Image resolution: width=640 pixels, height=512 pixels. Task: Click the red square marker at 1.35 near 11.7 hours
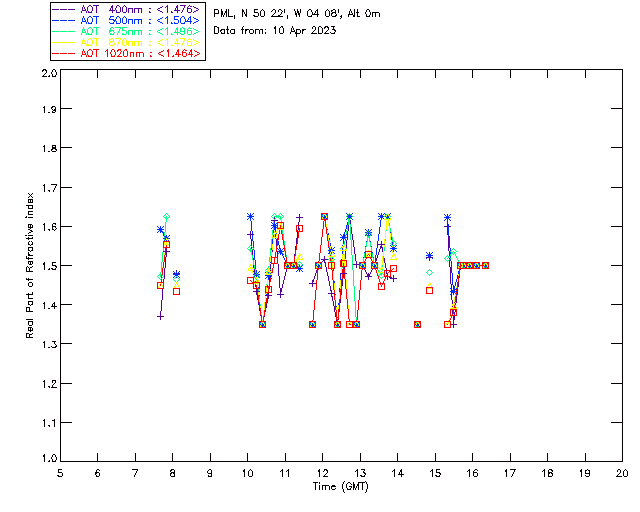[312, 325]
